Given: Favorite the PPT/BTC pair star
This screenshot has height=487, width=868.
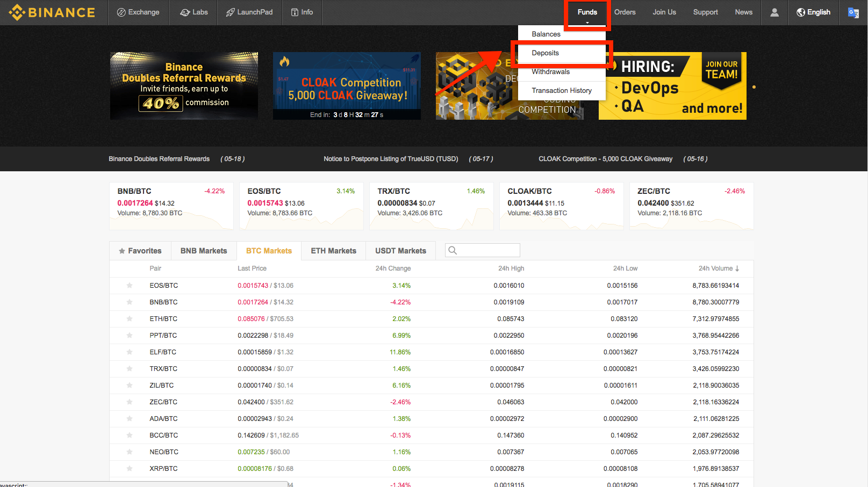Looking at the screenshot, I should pyautogui.click(x=130, y=336).
